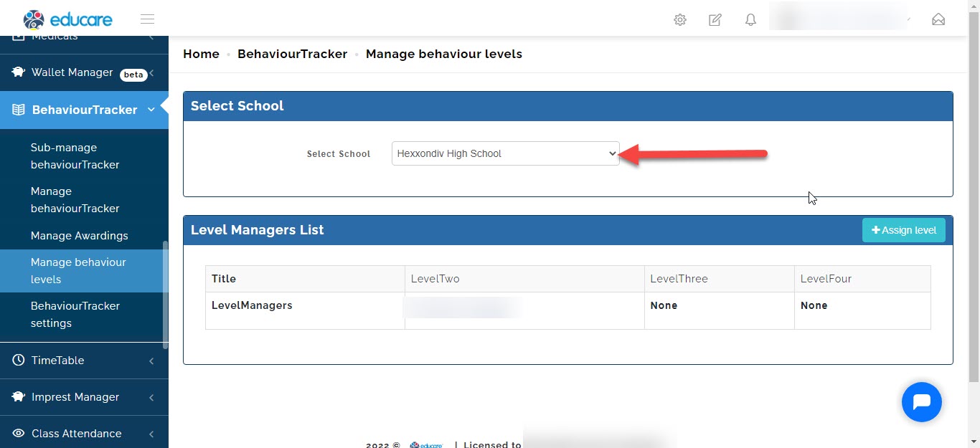Open the notifications bell
The width and height of the screenshot is (980, 448).
click(x=750, y=20)
